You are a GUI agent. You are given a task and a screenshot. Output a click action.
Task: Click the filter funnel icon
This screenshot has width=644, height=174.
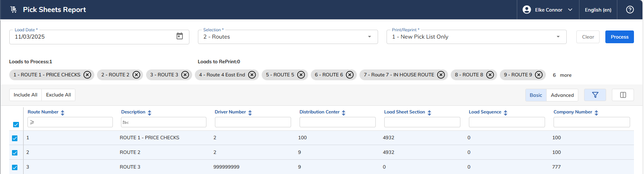pos(595,95)
